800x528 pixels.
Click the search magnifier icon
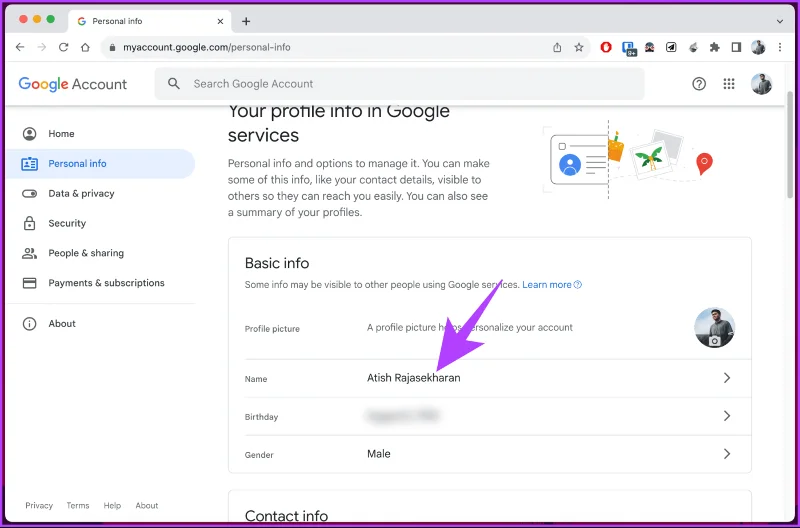(173, 84)
